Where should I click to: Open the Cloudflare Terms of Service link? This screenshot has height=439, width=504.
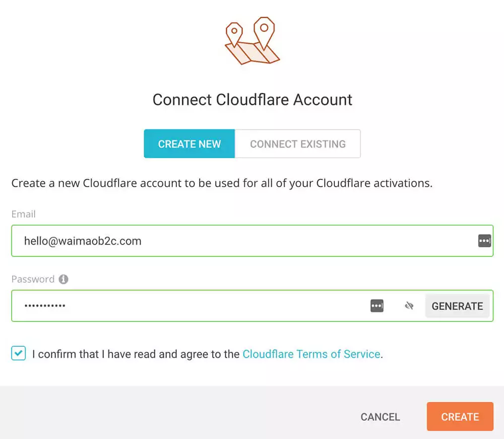coord(311,354)
